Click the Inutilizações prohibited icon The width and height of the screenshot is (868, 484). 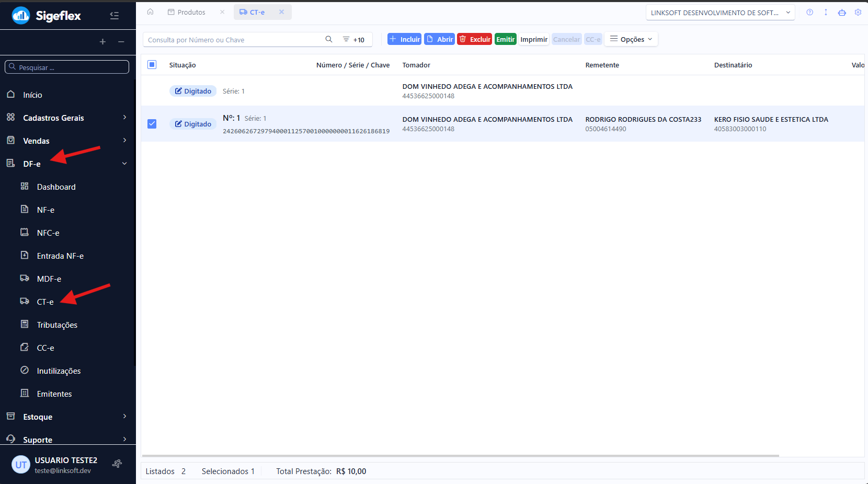tap(25, 371)
